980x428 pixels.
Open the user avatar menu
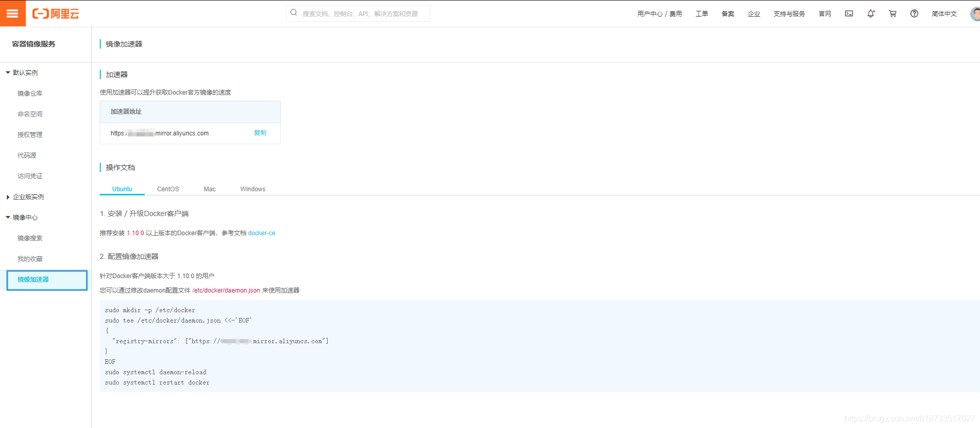975,14
